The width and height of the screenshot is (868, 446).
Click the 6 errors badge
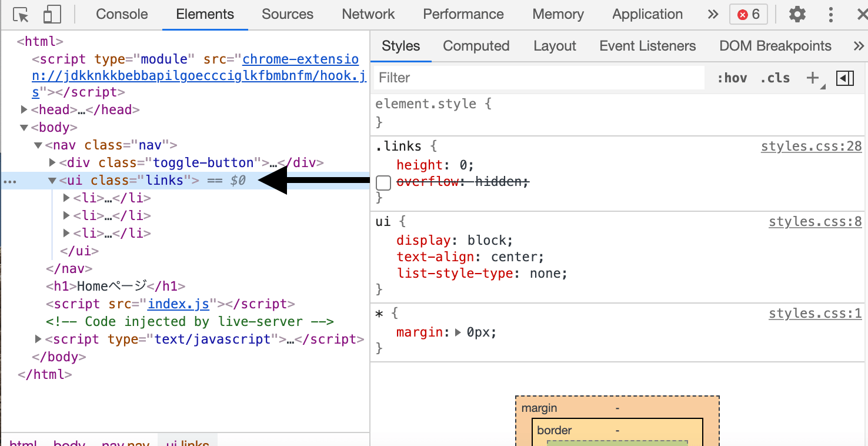point(749,14)
